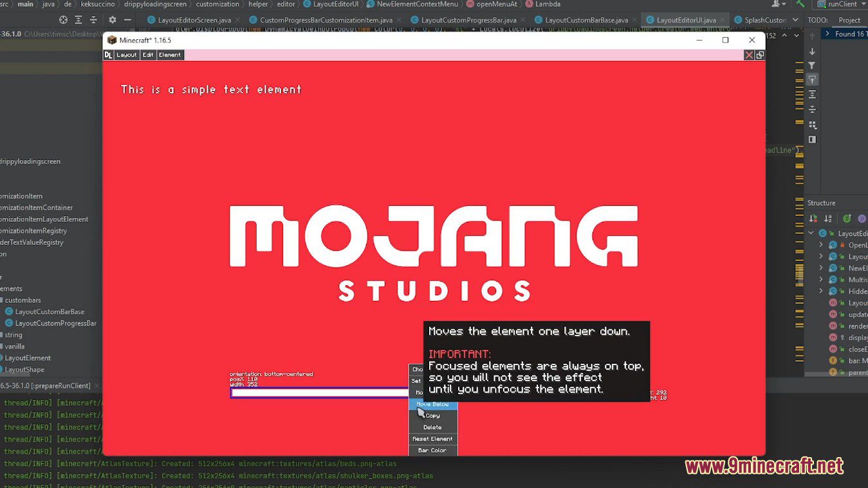
Task: Click the DL logo icon in editor menu bar
Action: [108, 55]
